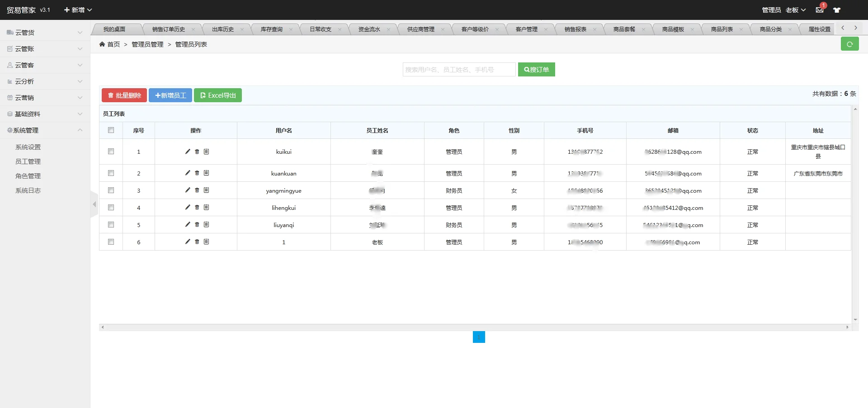
Task: Open the 新增 dropdown in top bar
Action: [x=78, y=10]
